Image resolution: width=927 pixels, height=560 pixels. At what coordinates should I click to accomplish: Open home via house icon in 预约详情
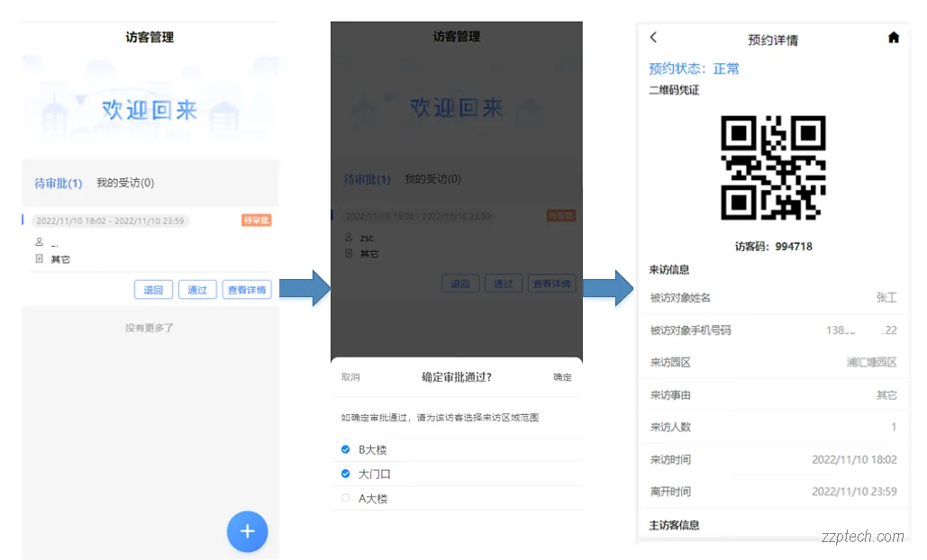[894, 38]
